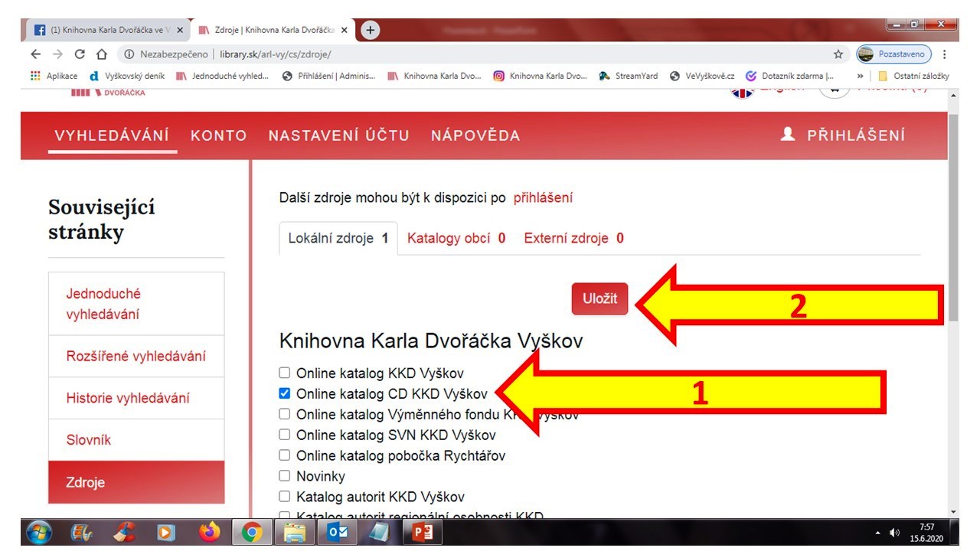Image resolution: width=980 pixels, height=551 pixels.
Task: Check Online katalog Výměnného fondu checkbox
Action: 285,415
